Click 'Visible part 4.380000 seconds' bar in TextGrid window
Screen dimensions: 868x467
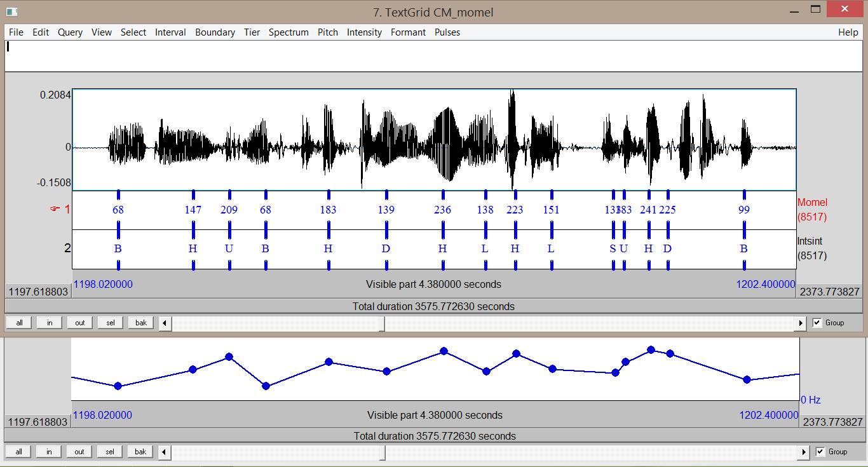pos(433,284)
